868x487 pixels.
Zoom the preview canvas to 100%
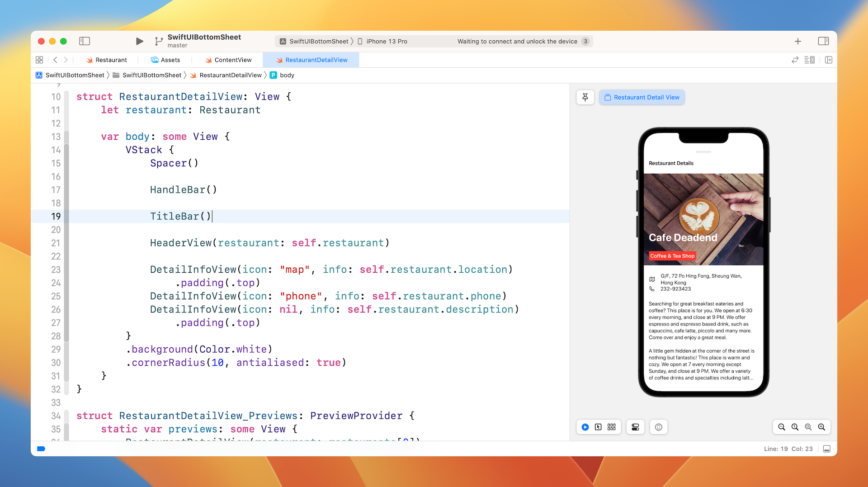[795, 427]
